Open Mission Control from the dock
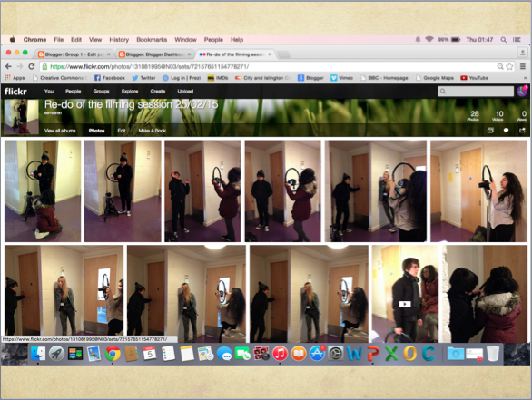The height and width of the screenshot is (400, 532). pyautogui.click(x=75, y=354)
